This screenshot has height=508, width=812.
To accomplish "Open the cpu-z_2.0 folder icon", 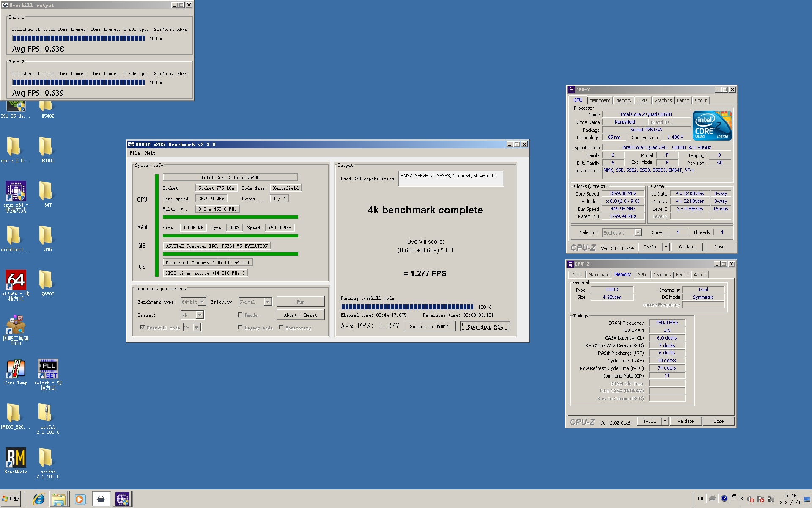I will [x=16, y=149].
